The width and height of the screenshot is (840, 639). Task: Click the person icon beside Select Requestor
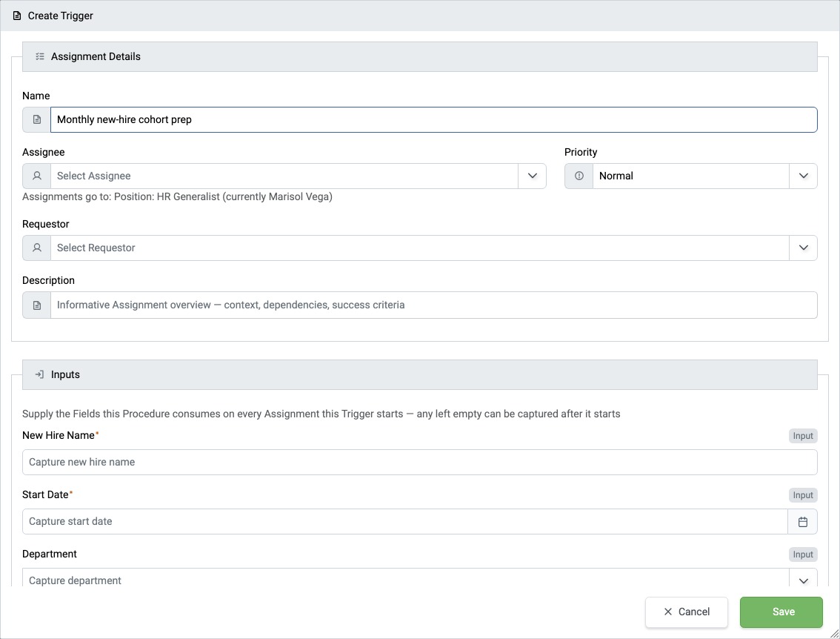(37, 248)
